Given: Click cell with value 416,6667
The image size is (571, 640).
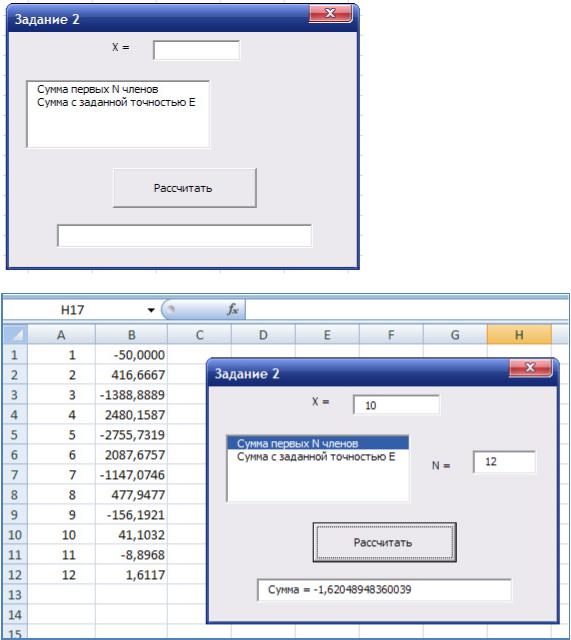Looking at the screenshot, I should pos(131,375).
